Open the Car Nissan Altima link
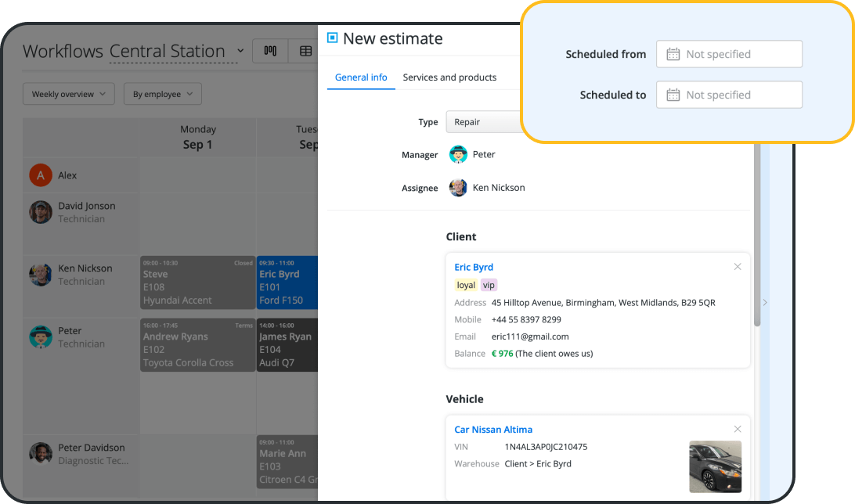 (493, 429)
